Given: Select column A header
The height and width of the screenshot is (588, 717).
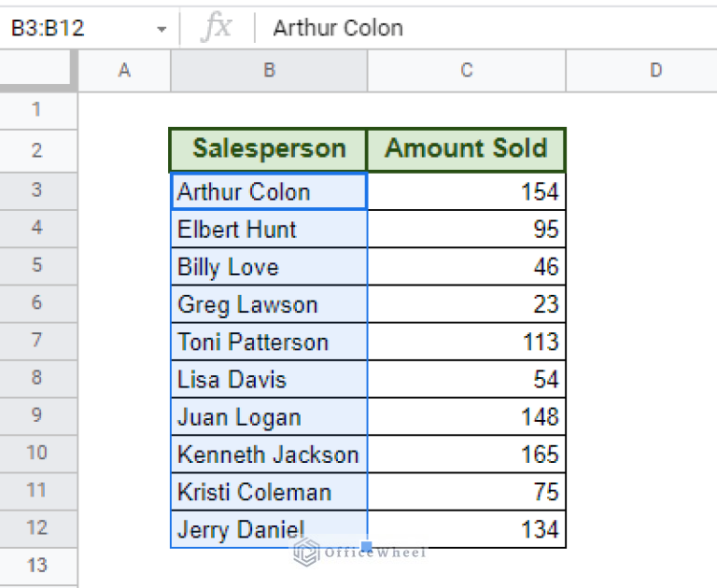Looking at the screenshot, I should (x=124, y=70).
